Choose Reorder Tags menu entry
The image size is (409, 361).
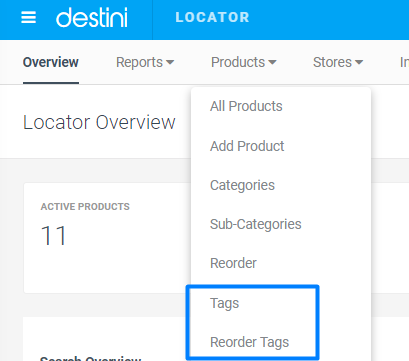point(250,342)
